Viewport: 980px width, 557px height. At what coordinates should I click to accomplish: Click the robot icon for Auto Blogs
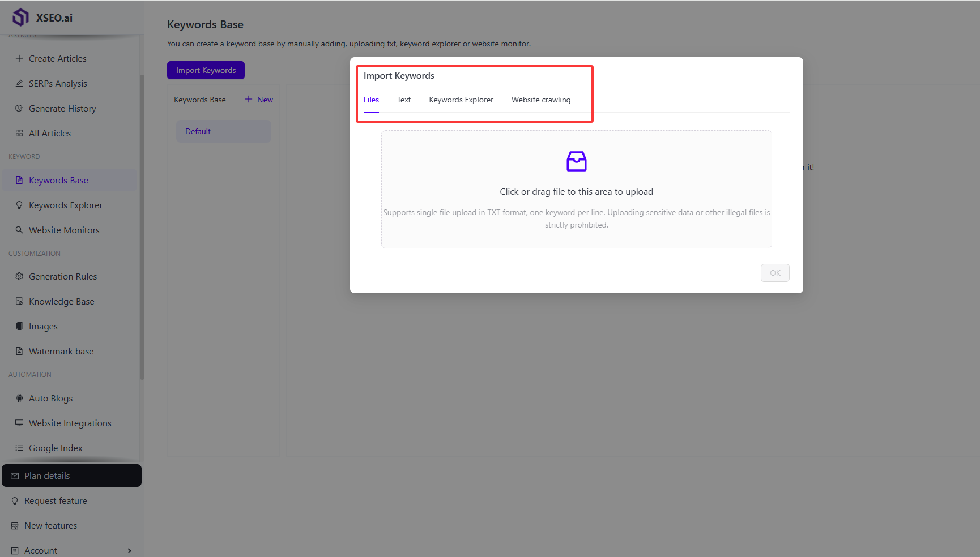19,398
